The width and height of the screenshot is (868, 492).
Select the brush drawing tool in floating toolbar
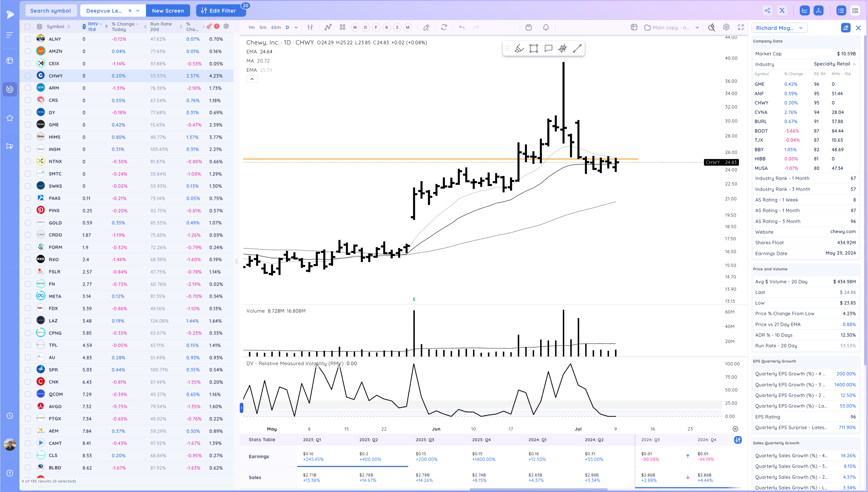pos(519,48)
